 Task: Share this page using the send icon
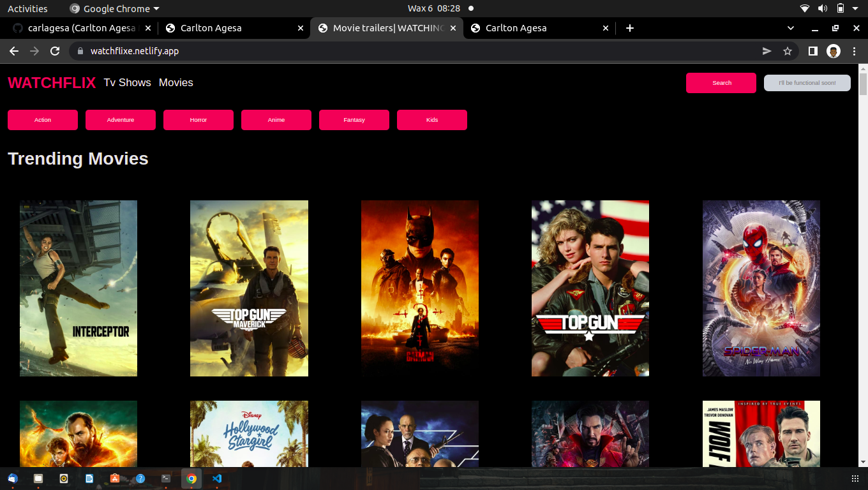pos(767,51)
